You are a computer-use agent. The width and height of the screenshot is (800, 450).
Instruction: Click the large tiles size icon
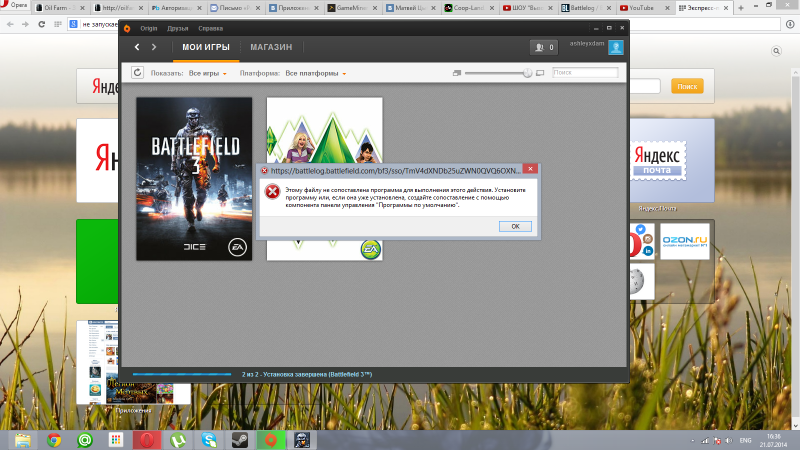[x=540, y=73]
